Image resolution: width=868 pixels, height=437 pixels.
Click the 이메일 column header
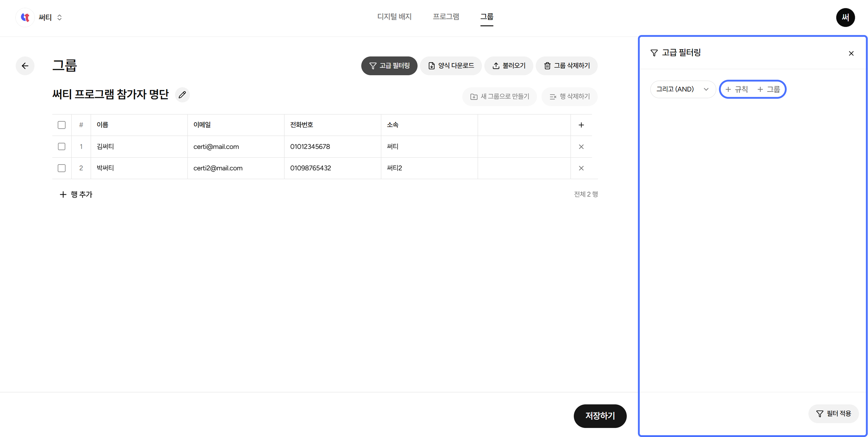pos(236,125)
